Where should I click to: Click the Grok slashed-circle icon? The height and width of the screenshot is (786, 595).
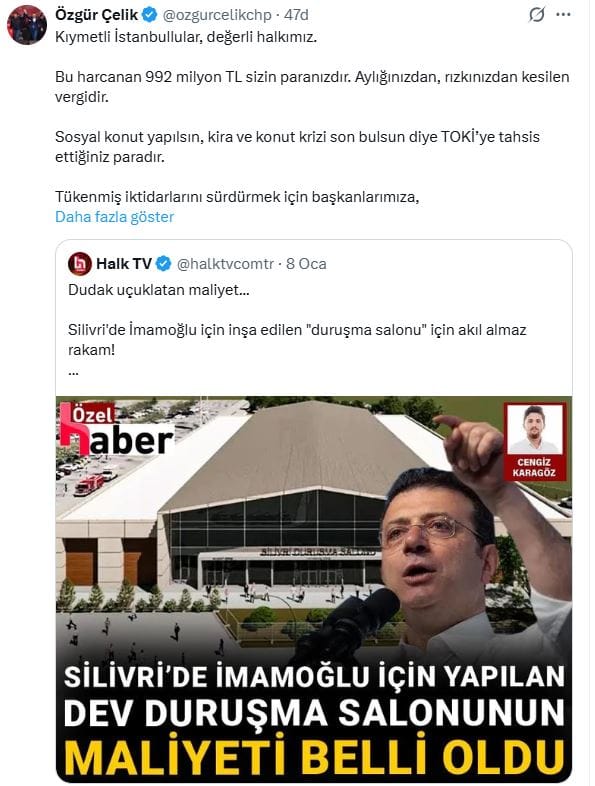pos(536,15)
